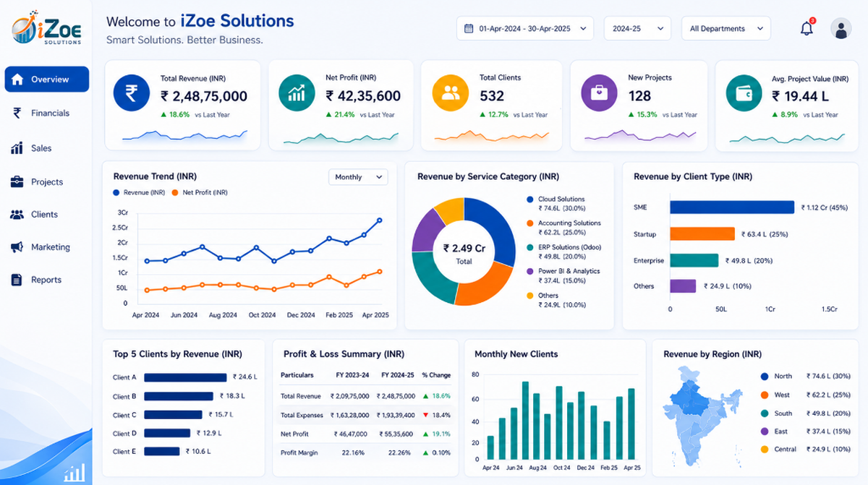The height and width of the screenshot is (485, 868).
Task: Click the iZoe Solutions logo
Action: tap(47, 29)
